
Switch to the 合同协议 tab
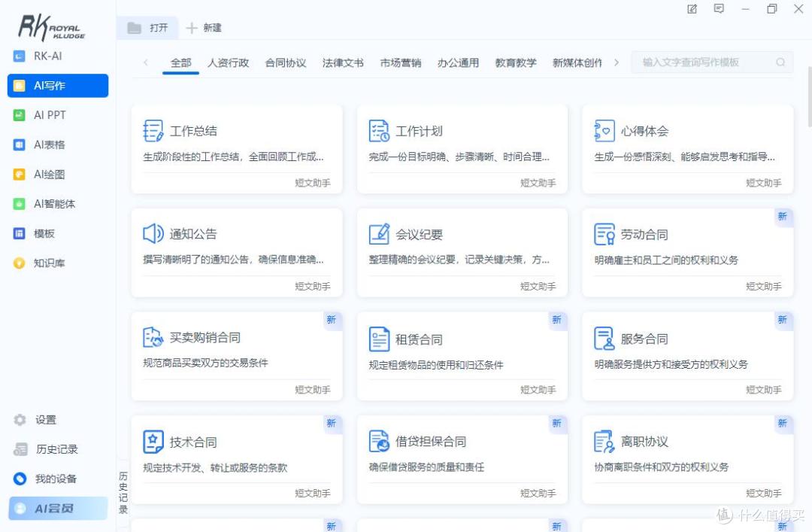(x=286, y=62)
